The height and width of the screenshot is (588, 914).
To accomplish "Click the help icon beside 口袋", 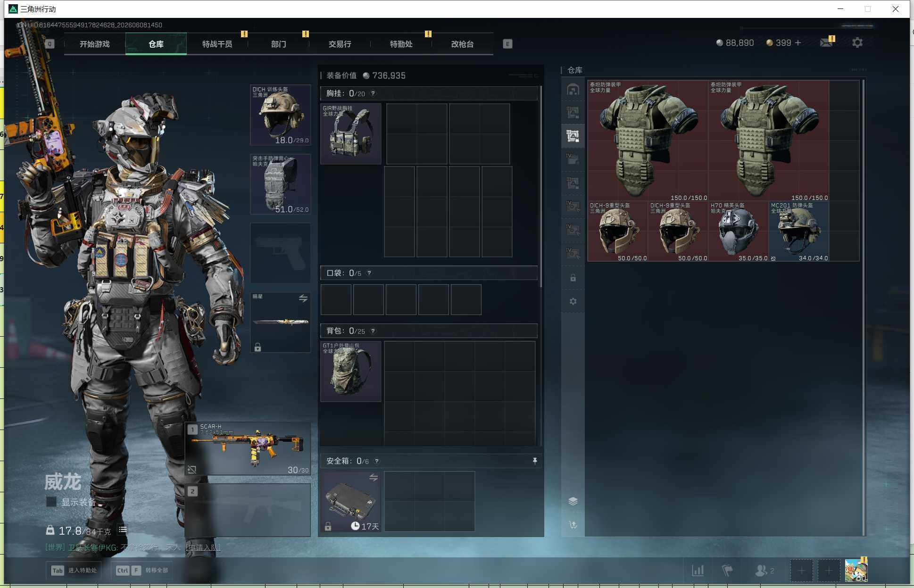I will point(369,273).
